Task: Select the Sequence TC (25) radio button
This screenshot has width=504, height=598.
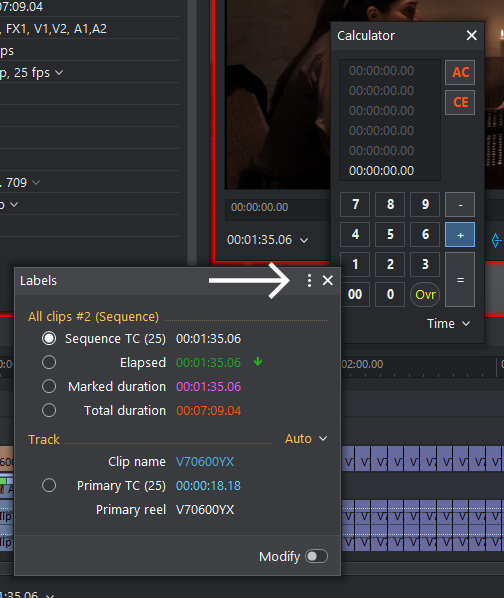Action: point(49,339)
